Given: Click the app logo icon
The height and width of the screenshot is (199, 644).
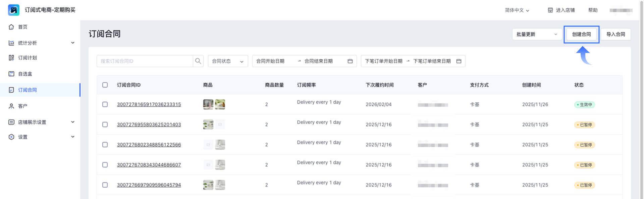Looking at the screenshot, I should click(x=14, y=10).
